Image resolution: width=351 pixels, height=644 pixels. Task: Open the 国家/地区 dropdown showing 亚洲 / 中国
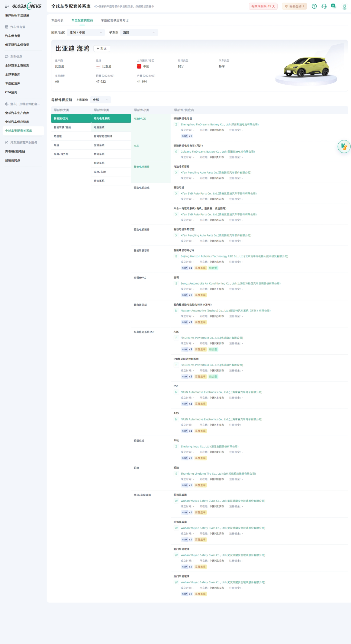tap(86, 33)
